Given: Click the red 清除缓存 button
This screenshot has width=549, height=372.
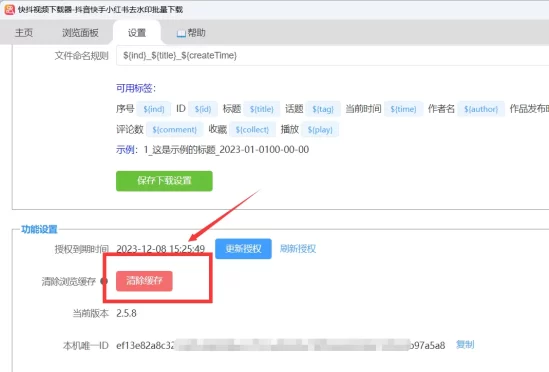Looking at the screenshot, I should point(144,281).
